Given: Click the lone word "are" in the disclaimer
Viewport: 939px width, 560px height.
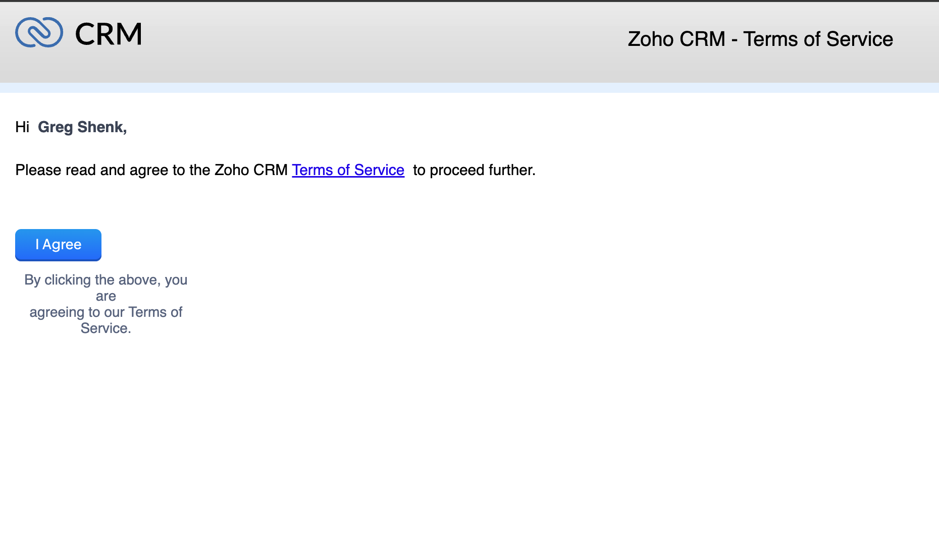Looking at the screenshot, I should (x=106, y=296).
